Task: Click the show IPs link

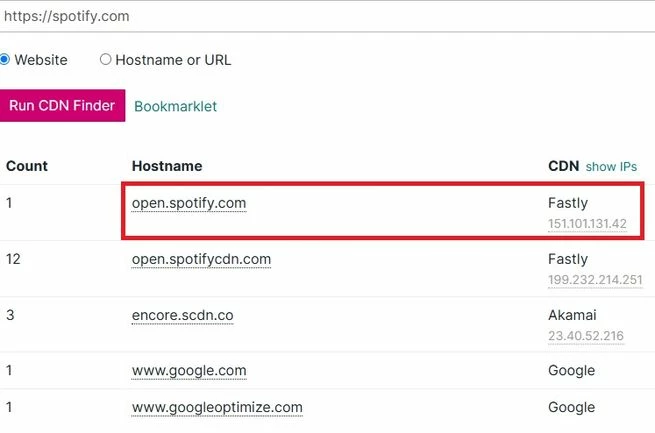Action: click(x=611, y=167)
